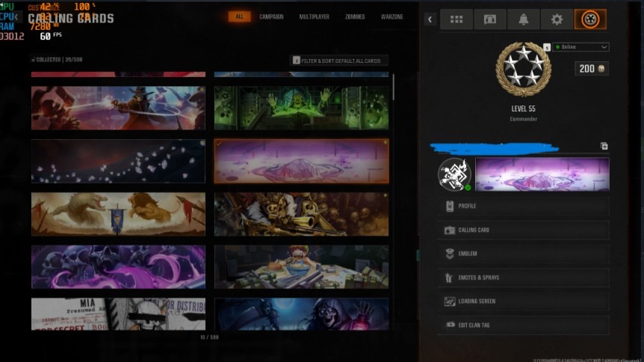Click the 10 / 598 page counter
The height and width of the screenshot is (362, 644).
click(209, 337)
